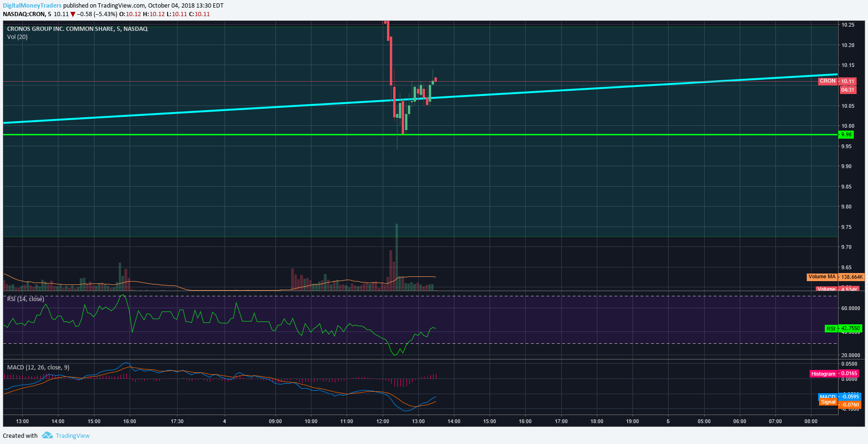Click the MACD (12, 26, close, 9) label
This screenshot has width=868, height=444.
pos(38,368)
